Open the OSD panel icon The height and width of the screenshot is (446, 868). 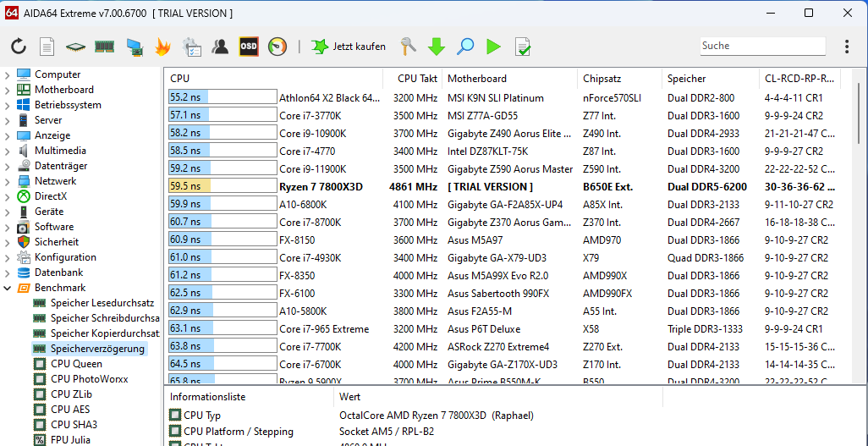(249, 47)
